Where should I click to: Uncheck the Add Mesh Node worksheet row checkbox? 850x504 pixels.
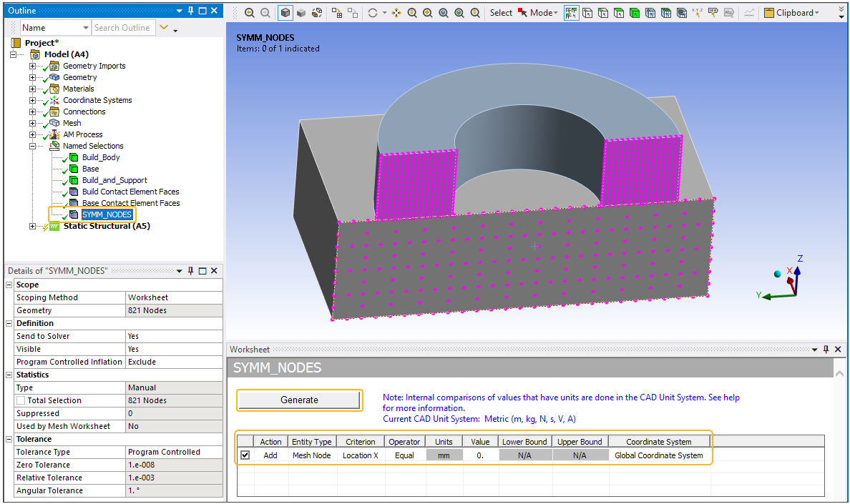coord(245,455)
